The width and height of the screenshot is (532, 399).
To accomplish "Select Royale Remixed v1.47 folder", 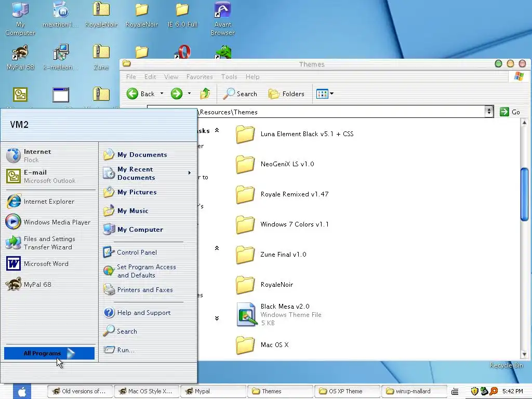I will click(x=282, y=194).
